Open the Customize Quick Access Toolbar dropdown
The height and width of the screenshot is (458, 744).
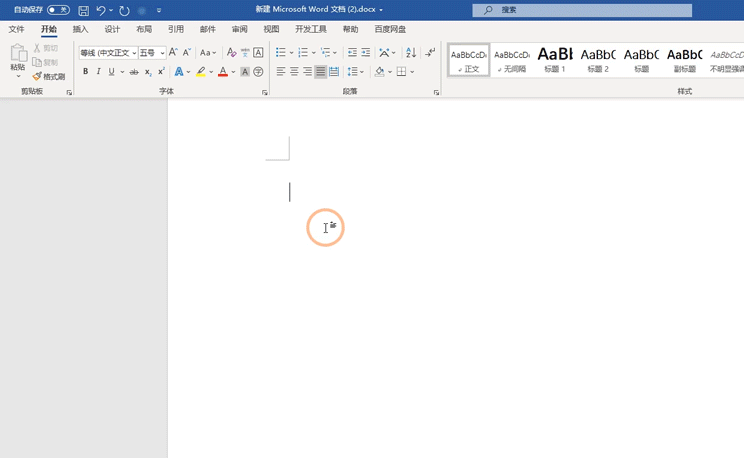(159, 10)
